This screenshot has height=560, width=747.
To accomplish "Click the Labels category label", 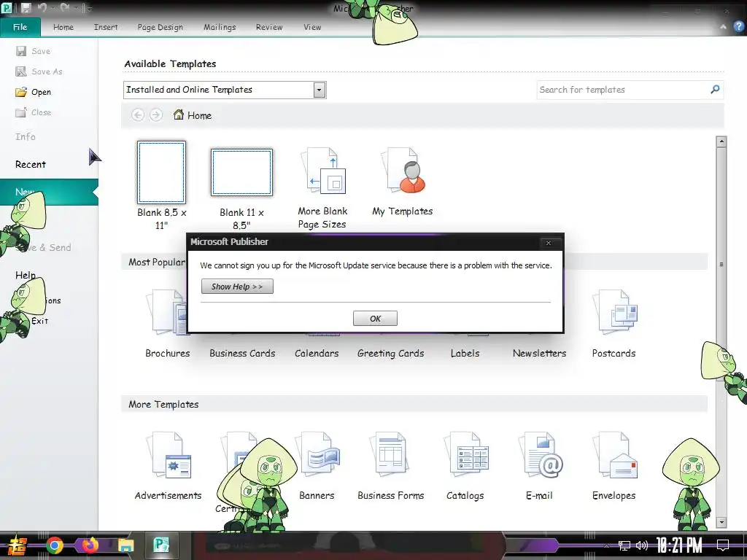I will 465,354.
